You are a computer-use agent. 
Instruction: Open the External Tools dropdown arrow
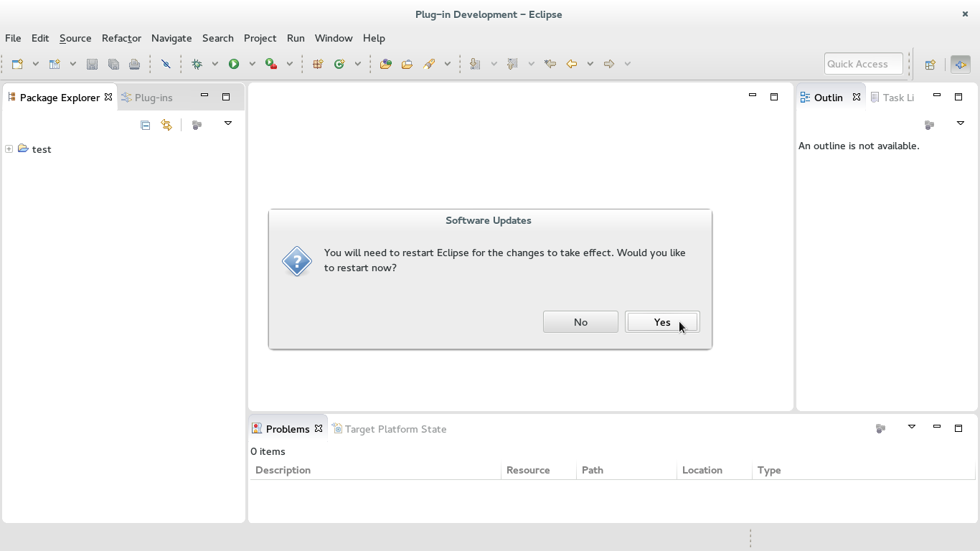[x=289, y=64]
